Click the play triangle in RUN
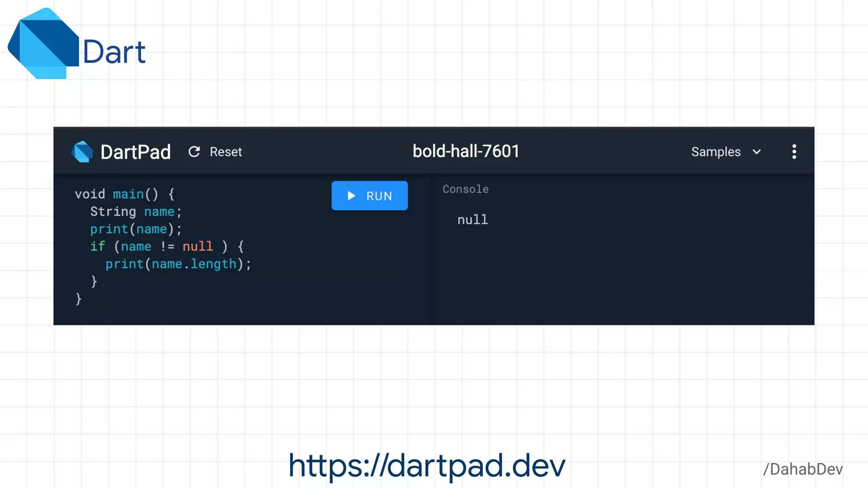This screenshot has height=488, width=868. point(351,196)
